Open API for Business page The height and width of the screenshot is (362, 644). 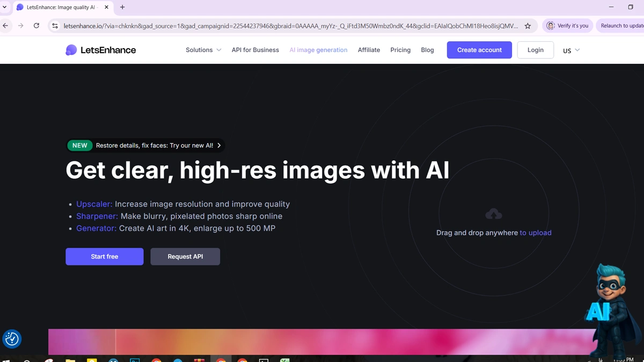click(255, 50)
